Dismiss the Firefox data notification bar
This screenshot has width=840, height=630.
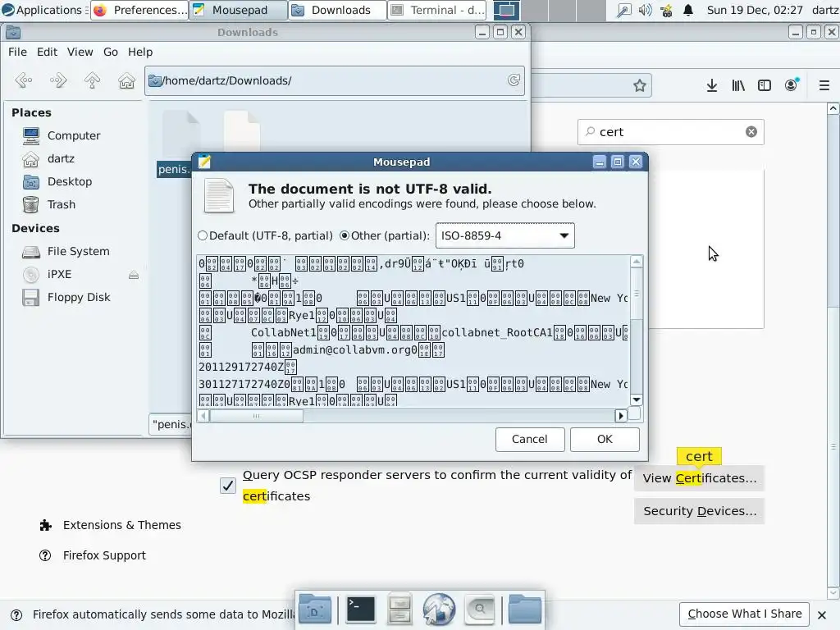click(822, 615)
